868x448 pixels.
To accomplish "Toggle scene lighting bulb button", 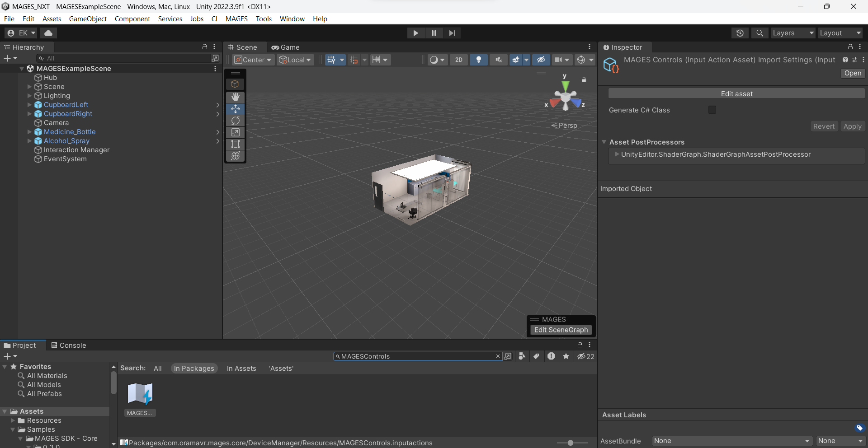I will [x=478, y=60].
